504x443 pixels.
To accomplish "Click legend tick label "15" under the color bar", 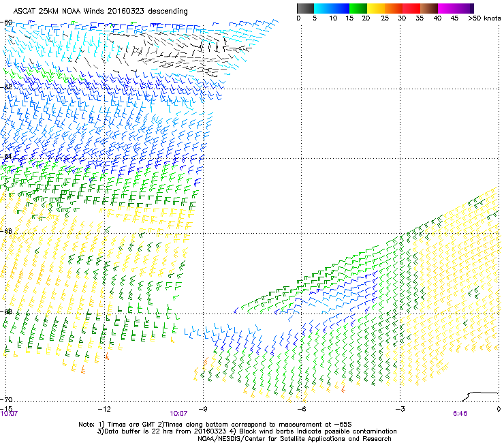I will (x=349, y=18).
